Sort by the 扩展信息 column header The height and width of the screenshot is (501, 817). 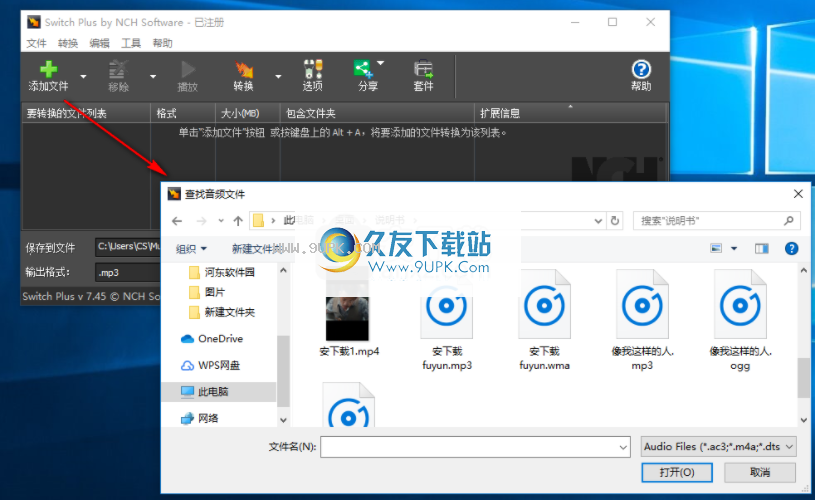(571, 113)
